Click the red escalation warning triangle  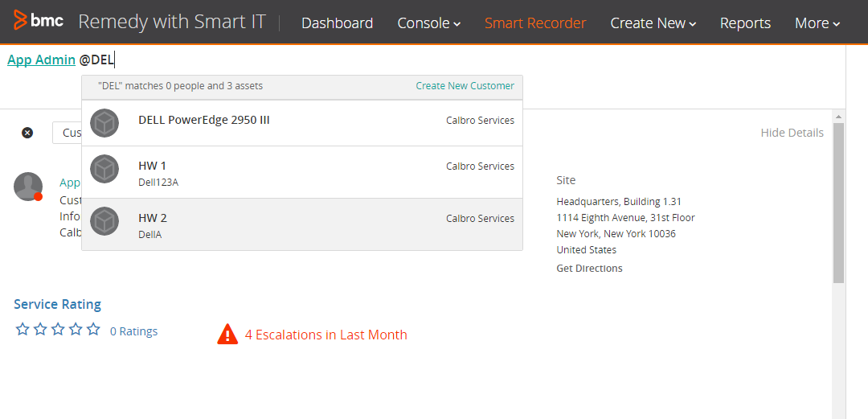click(x=227, y=335)
